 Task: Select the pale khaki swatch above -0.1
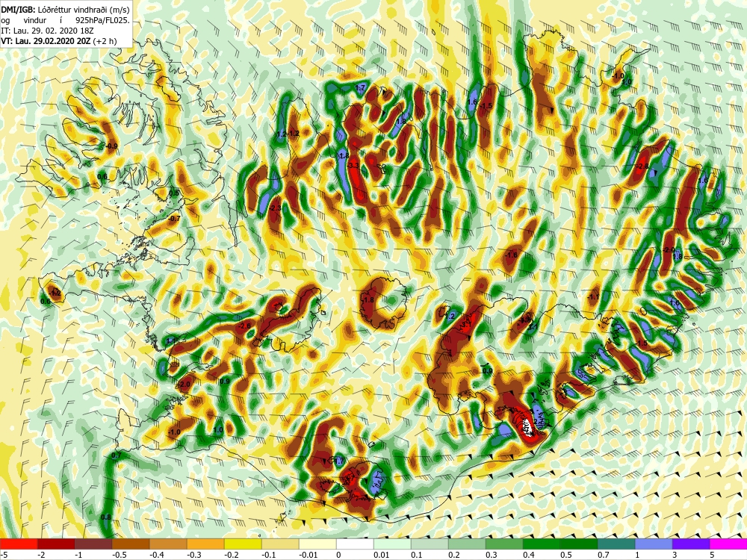click(x=280, y=544)
